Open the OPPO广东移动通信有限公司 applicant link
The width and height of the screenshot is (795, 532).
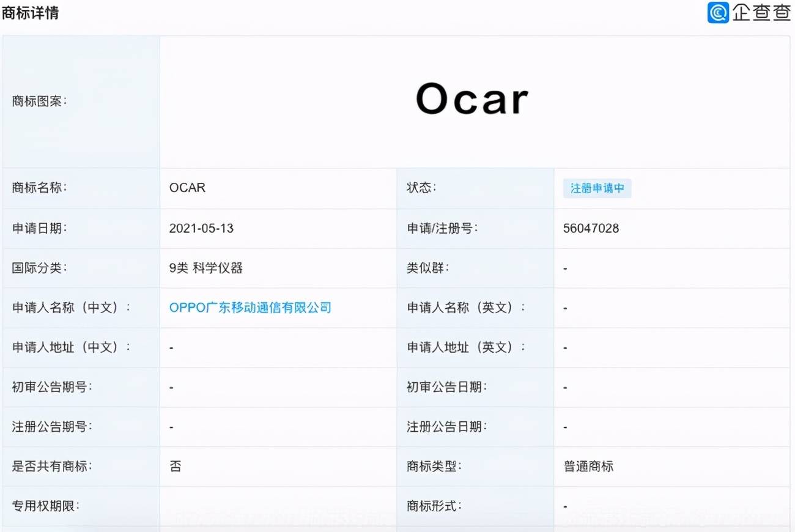tap(250, 308)
